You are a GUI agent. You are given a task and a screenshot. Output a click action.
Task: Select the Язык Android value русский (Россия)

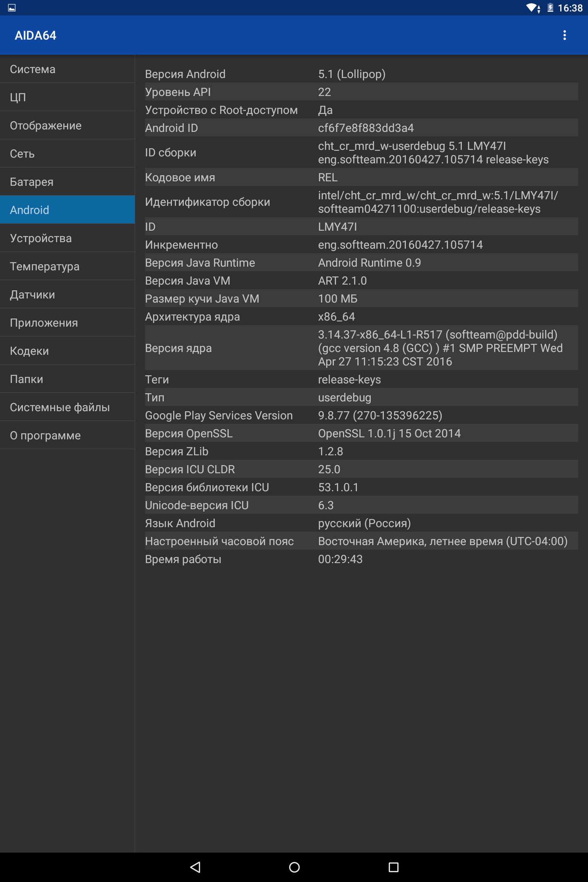(364, 523)
